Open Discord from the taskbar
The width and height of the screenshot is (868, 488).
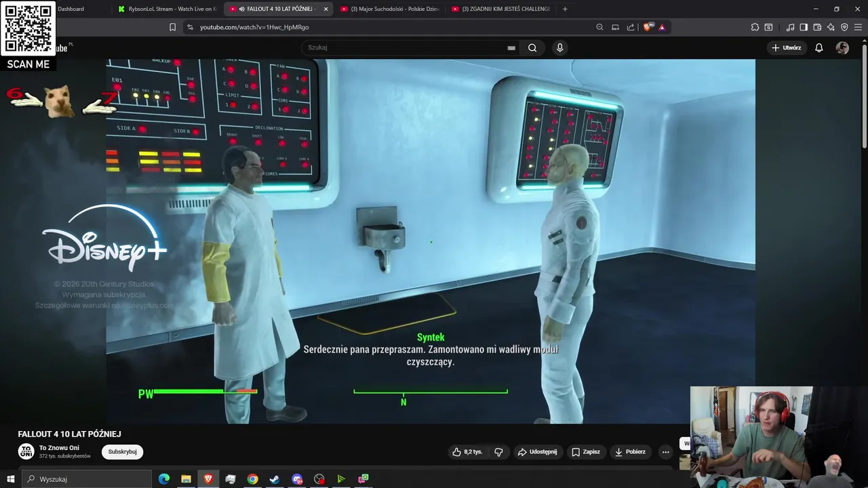coord(297,479)
